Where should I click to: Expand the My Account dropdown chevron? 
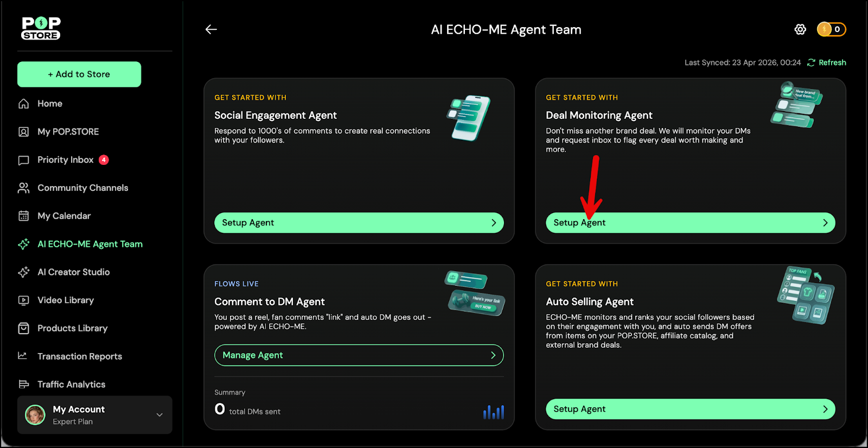tap(159, 415)
